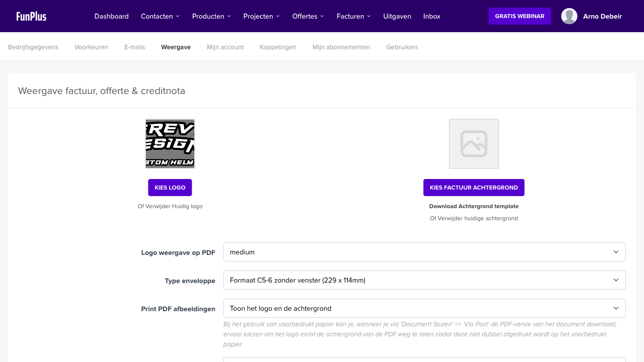Image resolution: width=644 pixels, height=362 pixels.
Task: Click the KIES FACTUUR ACHTERGROND button
Action: point(473,187)
